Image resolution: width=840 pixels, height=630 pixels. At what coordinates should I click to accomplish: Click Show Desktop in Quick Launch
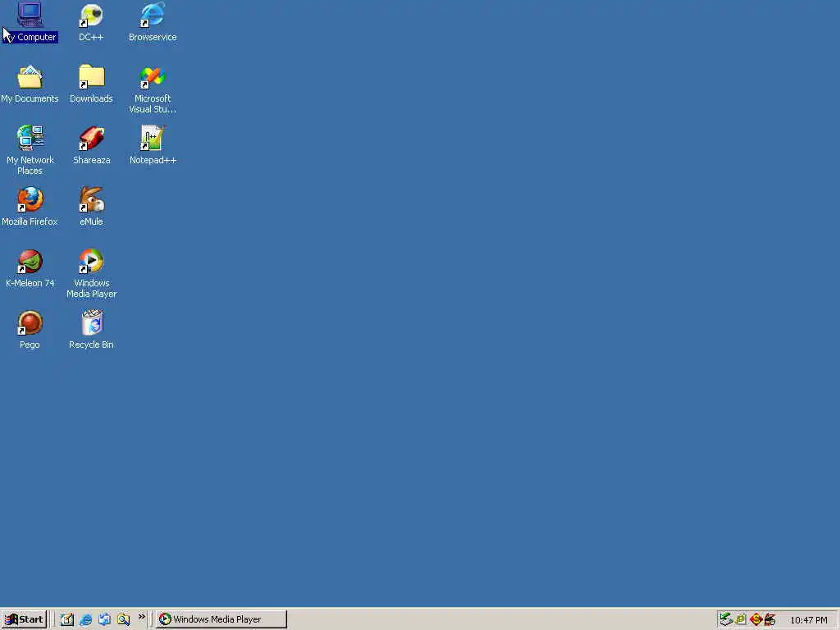click(x=67, y=619)
